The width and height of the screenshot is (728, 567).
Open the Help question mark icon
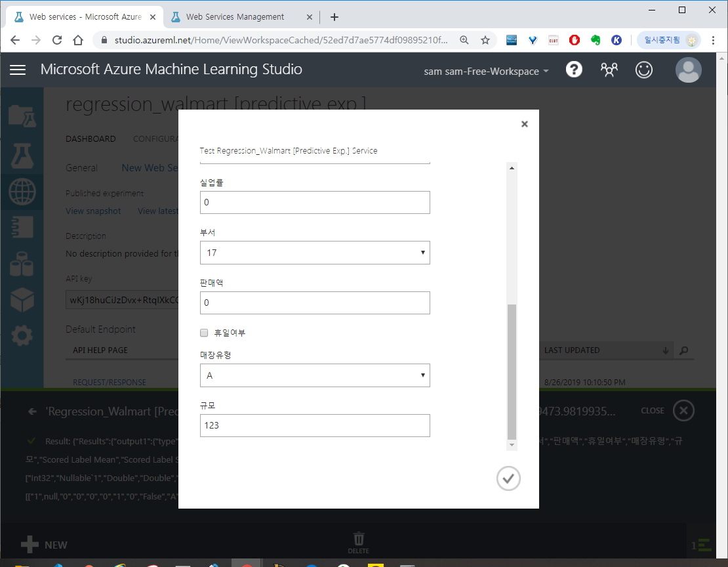574,70
